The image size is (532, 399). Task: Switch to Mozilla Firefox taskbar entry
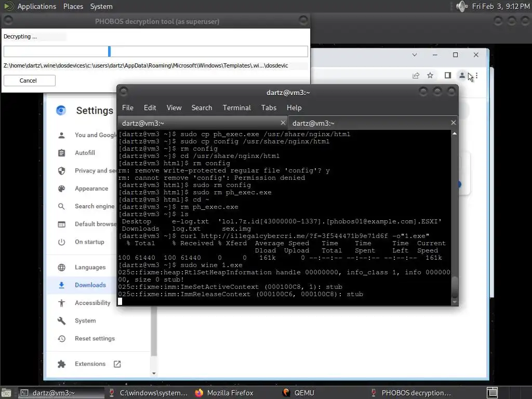coord(224,393)
